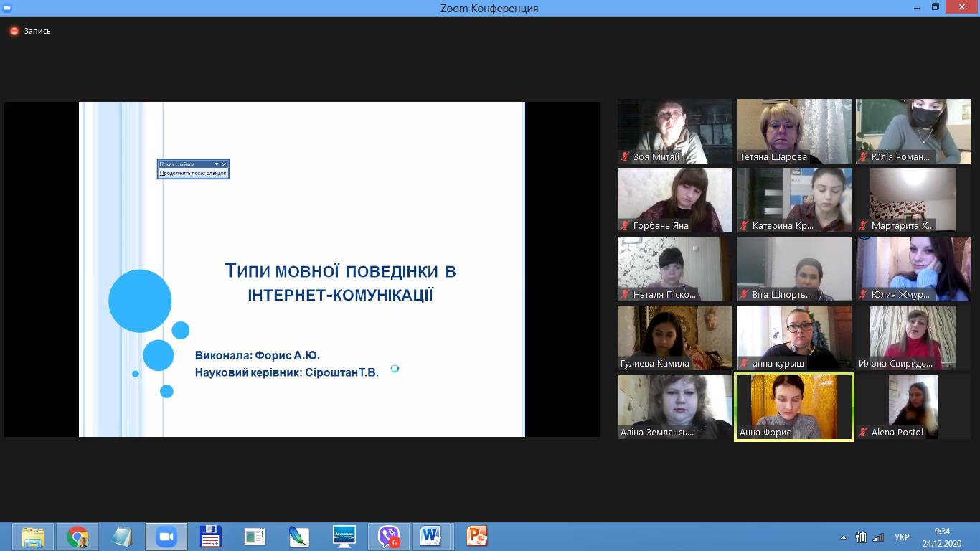Click the floppy disk taskbar icon
This screenshot has height=551, width=980.
210,537
